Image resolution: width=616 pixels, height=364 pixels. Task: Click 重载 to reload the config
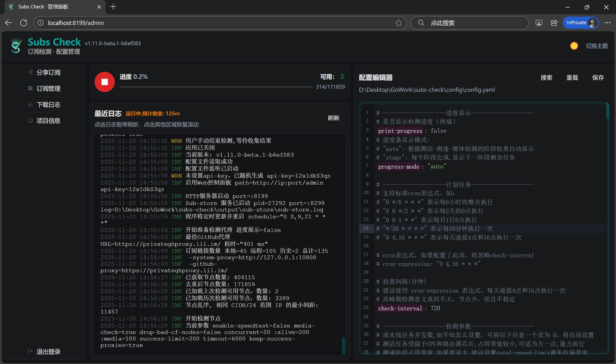point(572,78)
